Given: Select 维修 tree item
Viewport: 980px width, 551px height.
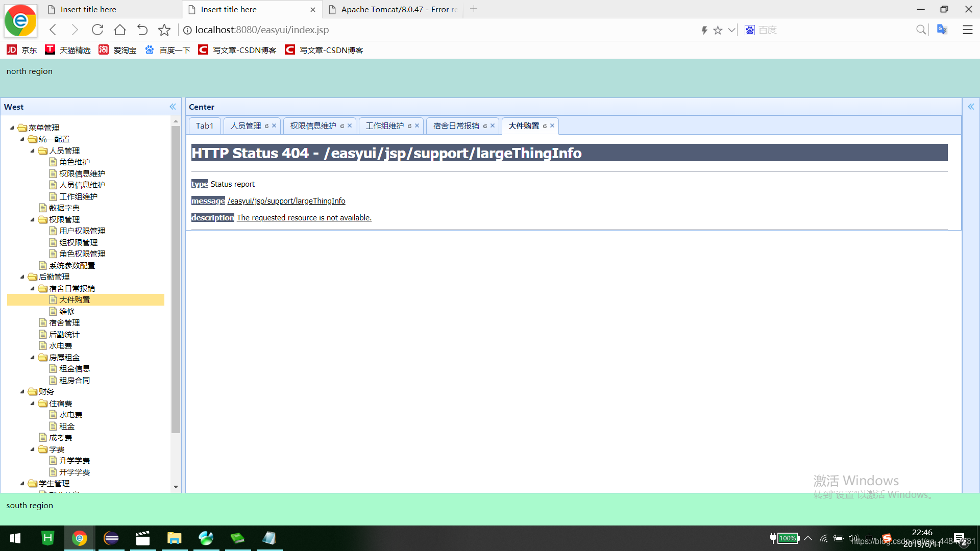Looking at the screenshot, I should 67,311.
